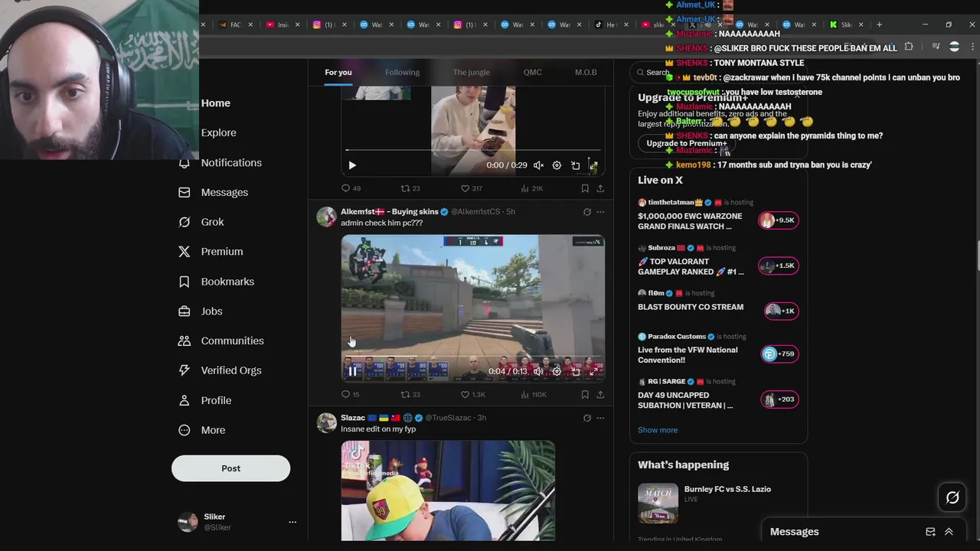Open Sliker account switcher ellipsis
This screenshot has width=980, height=551.
point(292,522)
